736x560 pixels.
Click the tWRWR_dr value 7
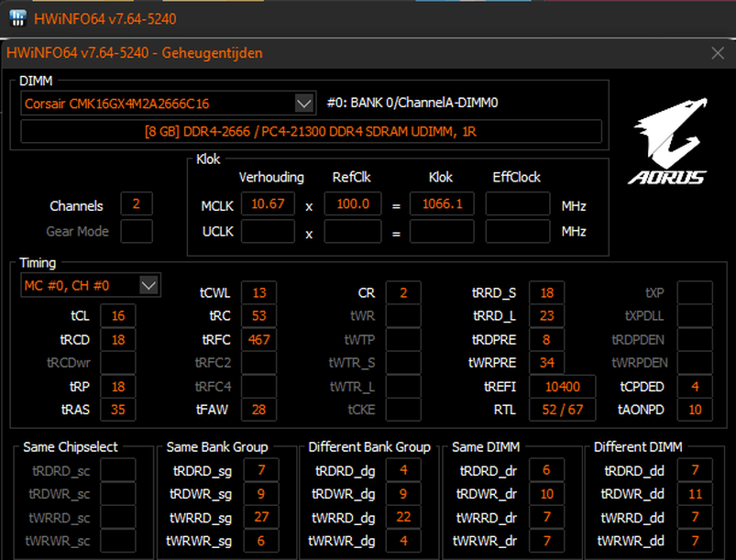pos(546,541)
